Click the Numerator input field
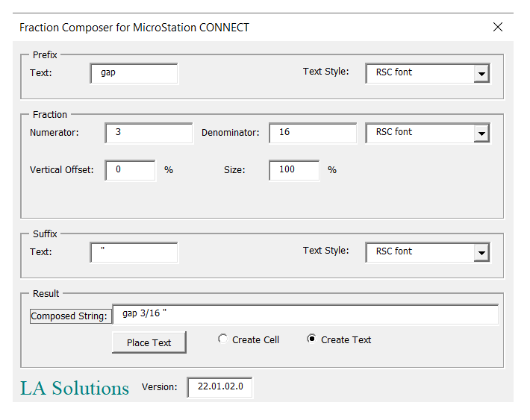Viewport: 530px width, 420px height. (149, 133)
